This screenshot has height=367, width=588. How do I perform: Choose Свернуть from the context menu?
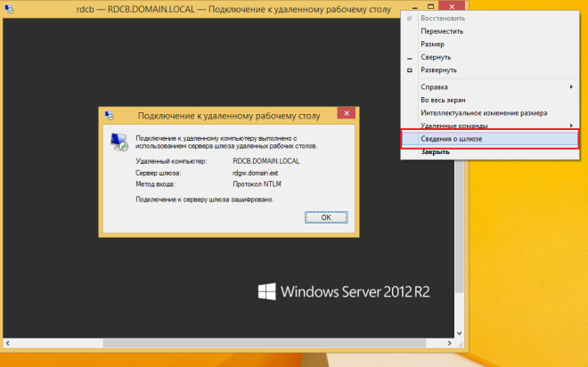pos(436,56)
